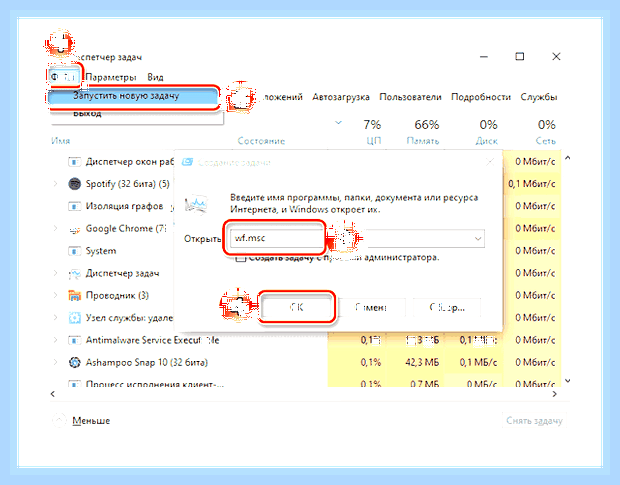The image size is (620, 485).
Task: Click the Обзор browse button
Action: [x=447, y=308]
